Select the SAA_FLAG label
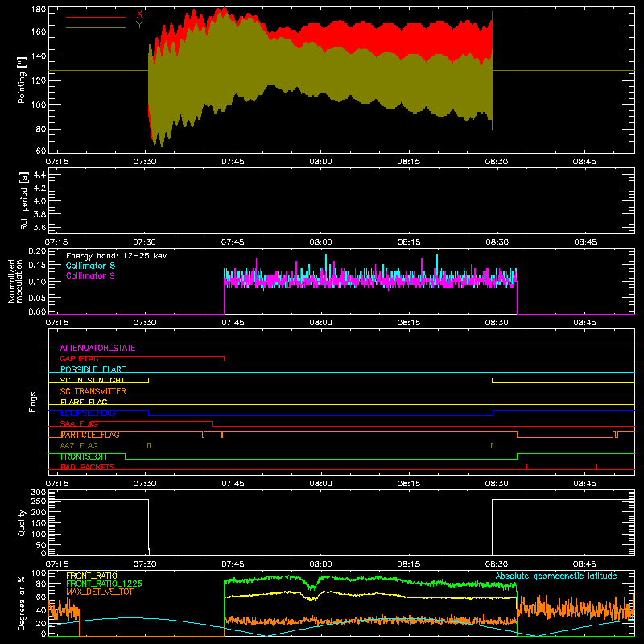 click(79, 424)
